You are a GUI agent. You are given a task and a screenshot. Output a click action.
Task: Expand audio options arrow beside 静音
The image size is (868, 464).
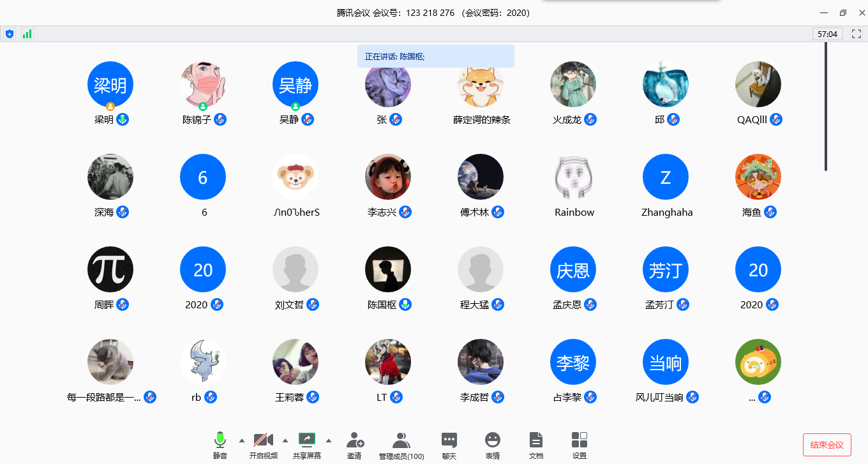241,440
